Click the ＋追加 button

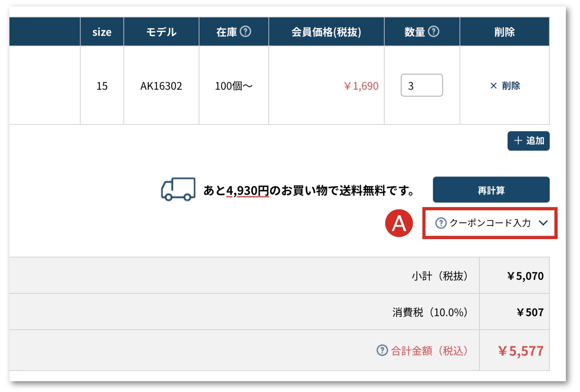point(528,141)
